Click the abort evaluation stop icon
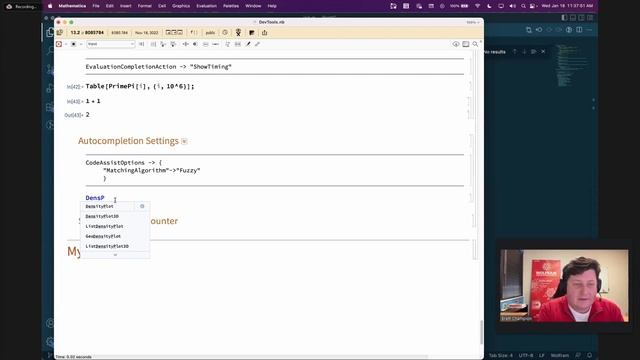640x360 pixels. tap(73, 44)
